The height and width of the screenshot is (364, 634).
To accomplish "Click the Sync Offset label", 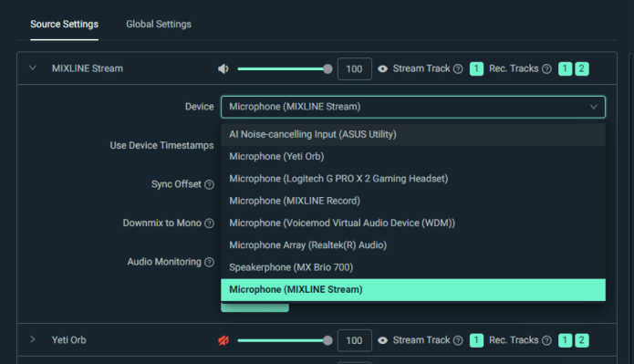I will pos(176,184).
